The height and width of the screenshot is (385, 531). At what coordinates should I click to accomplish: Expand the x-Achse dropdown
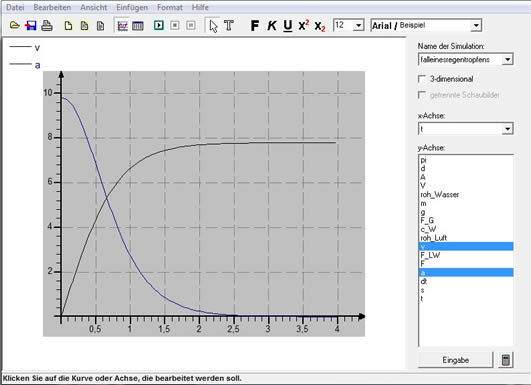coord(507,129)
